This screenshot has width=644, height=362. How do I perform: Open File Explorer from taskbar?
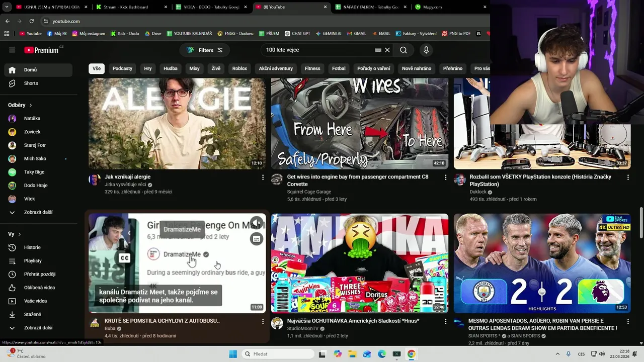coord(352,354)
